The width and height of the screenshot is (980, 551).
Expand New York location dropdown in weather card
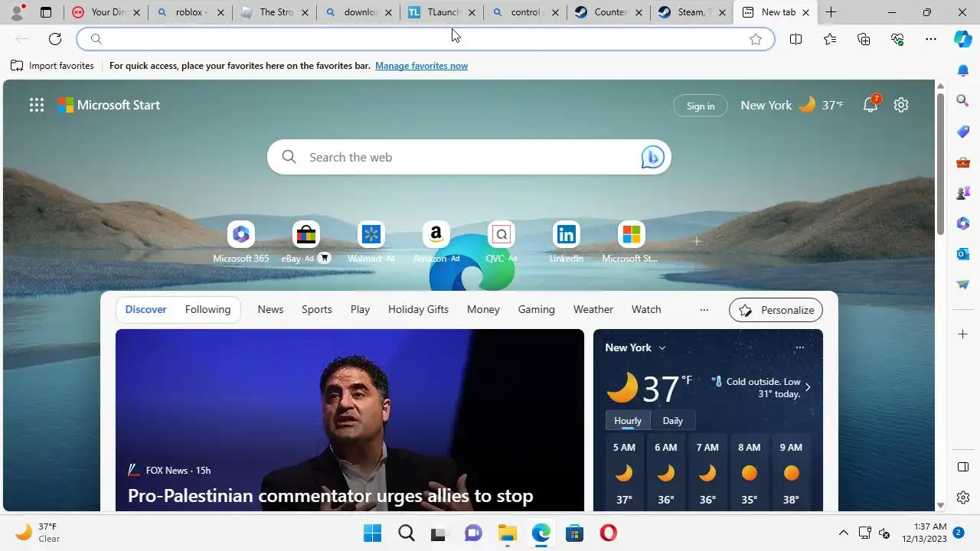pyautogui.click(x=662, y=347)
